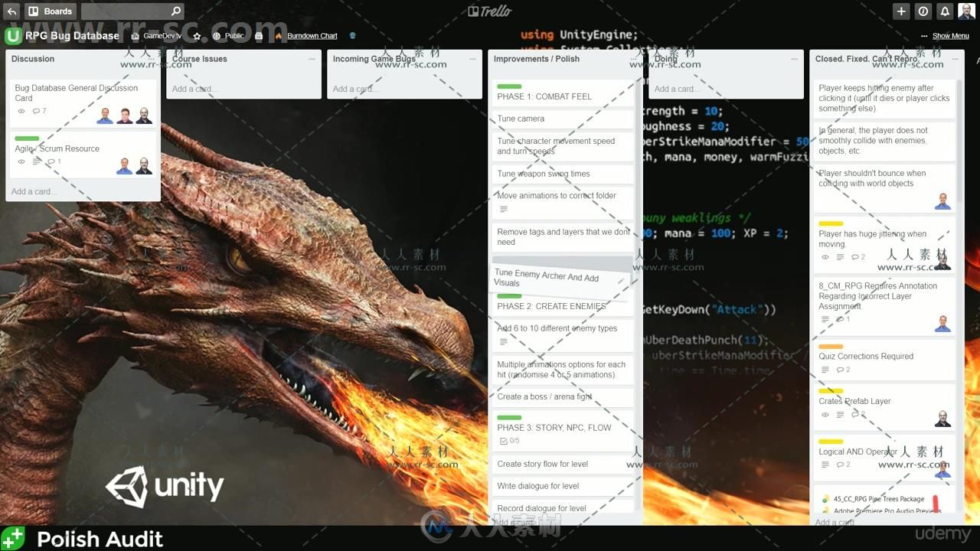Click Show Menu link
980x551 pixels.
(x=951, y=36)
